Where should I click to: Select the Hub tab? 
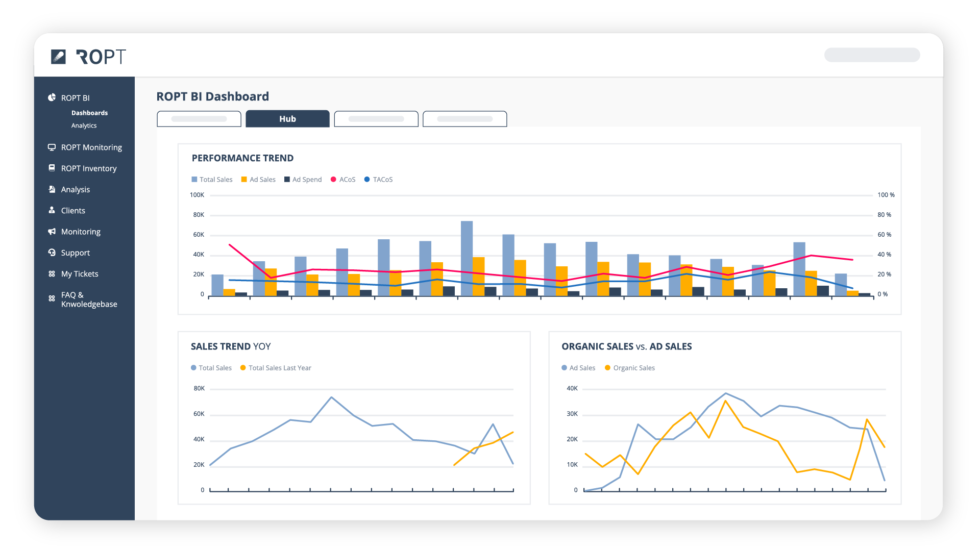pos(287,119)
